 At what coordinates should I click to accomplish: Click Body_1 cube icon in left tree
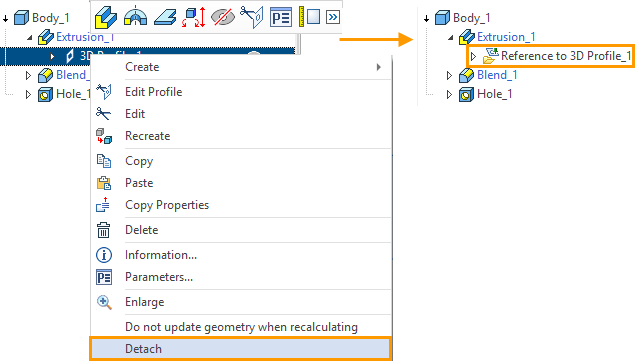point(22,18)
